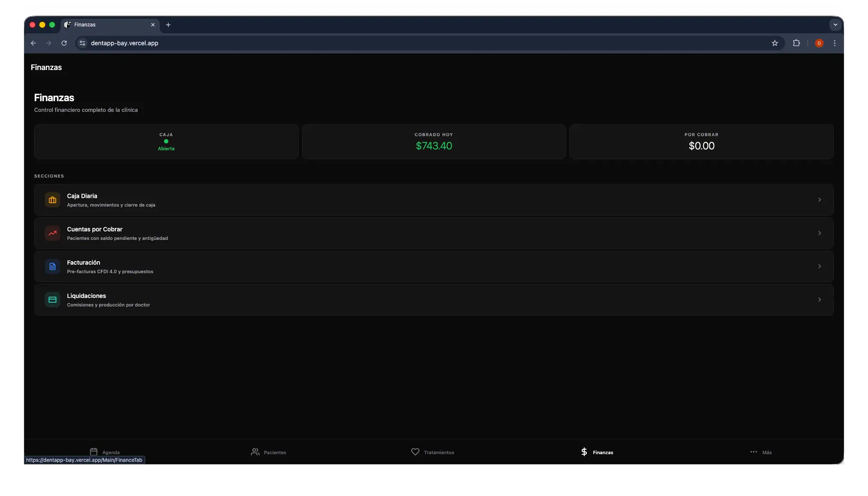Screen dimensions: 868x496
Task: Go to the Tratamientos tab
Action: click(432, 452)
